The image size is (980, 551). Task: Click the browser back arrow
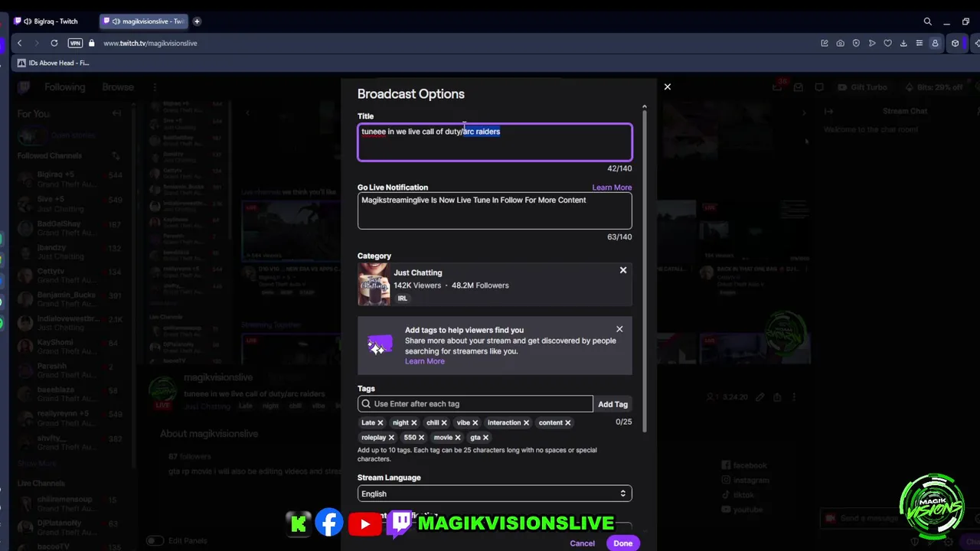[20, 43]
